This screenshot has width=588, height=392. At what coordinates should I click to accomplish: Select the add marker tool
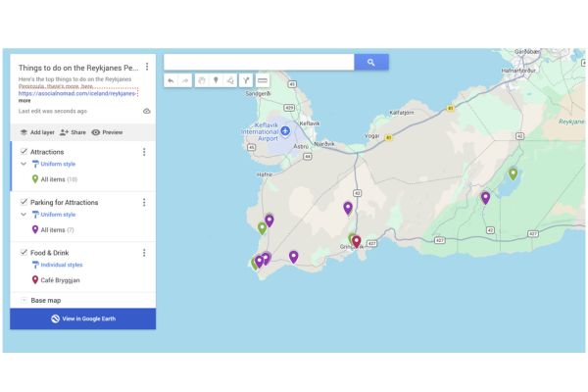coord(216,80)
